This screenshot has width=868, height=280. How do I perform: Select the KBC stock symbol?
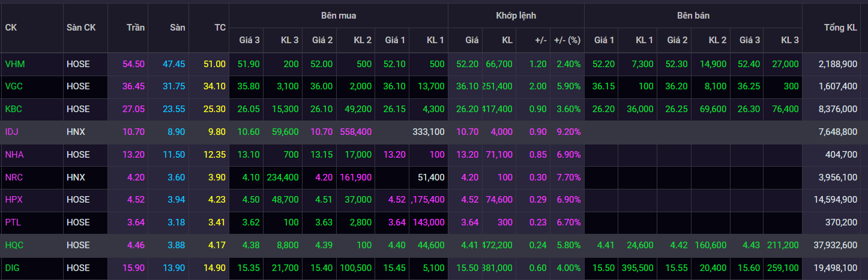[14, 109]
